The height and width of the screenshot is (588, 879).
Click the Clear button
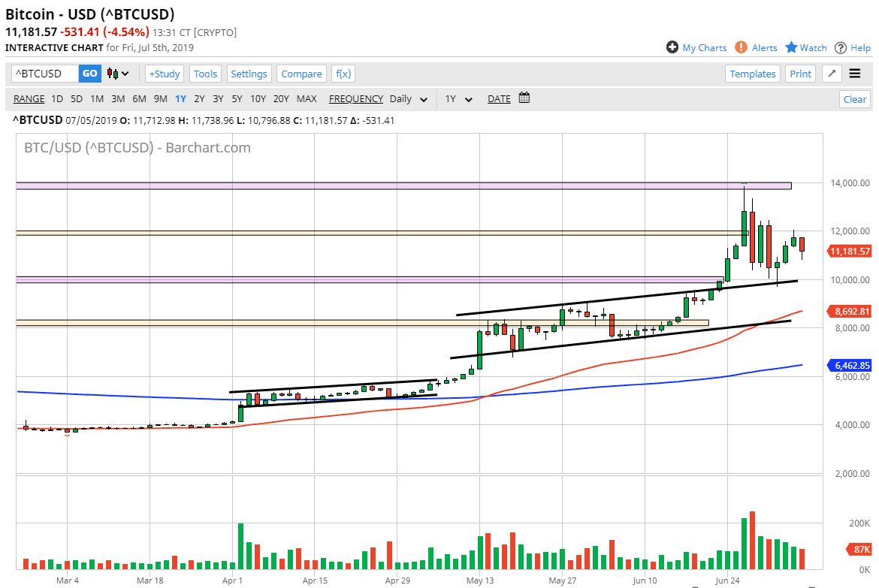[854, 98]
